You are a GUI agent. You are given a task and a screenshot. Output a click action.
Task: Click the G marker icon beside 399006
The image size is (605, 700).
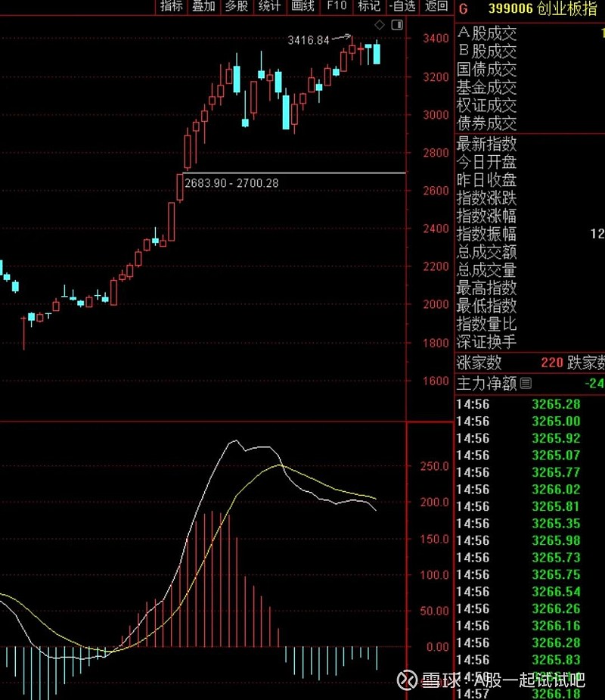pos(464,8)
